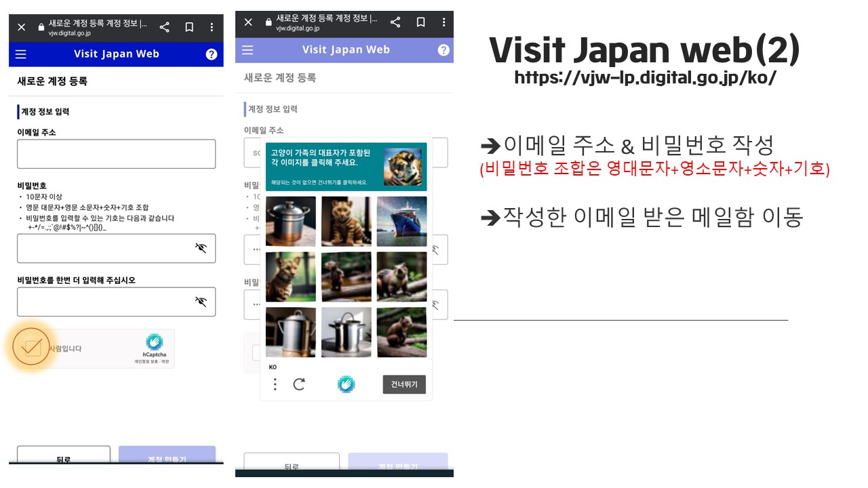Click the create account button in left phone
The width and height of the screenshot is (868, 488).
click(x=167, y=455)
